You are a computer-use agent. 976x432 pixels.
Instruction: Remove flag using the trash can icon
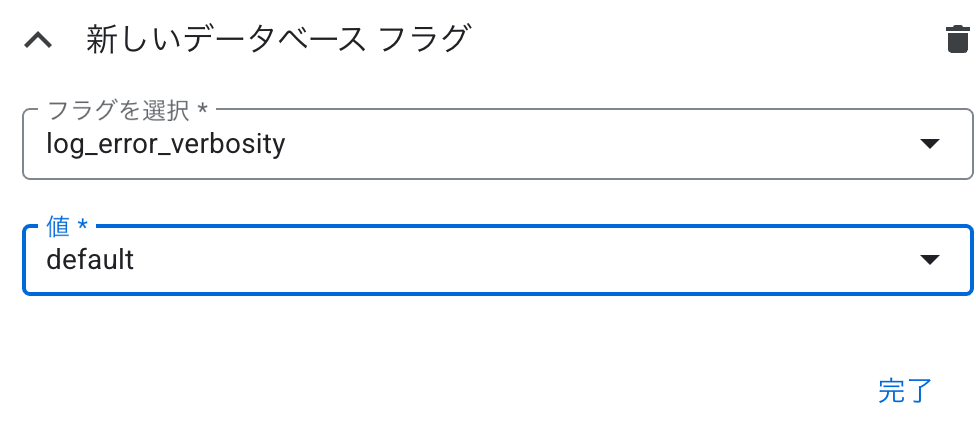point(957,40)
